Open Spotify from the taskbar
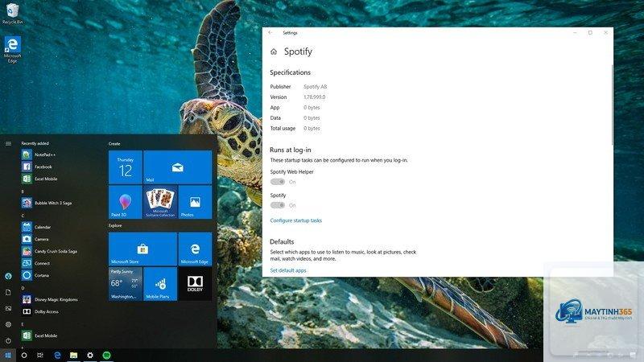 [106, 356]
